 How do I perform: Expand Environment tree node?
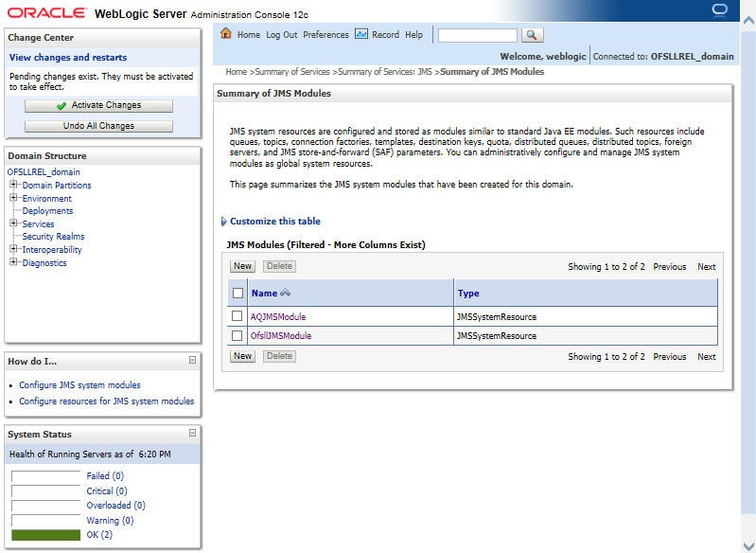(13, 197)
